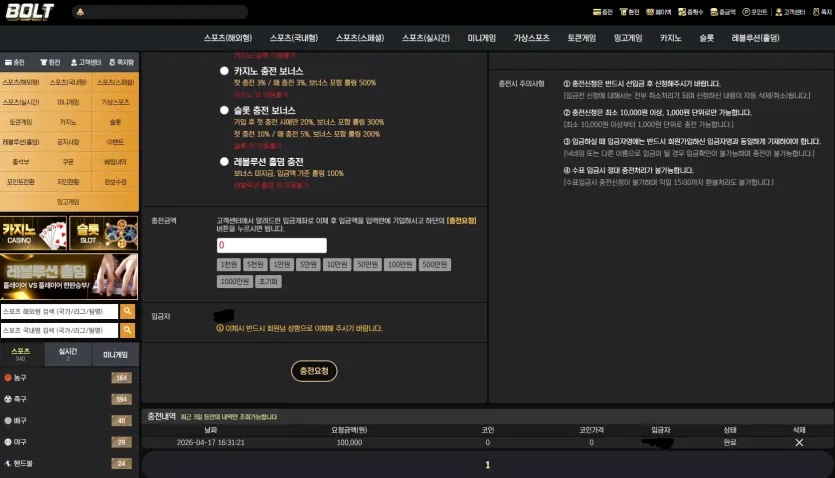Viewport: 835px width, 478px height.
Task: Open 미니게임 in the top navigation
Action: pos(482,38)
